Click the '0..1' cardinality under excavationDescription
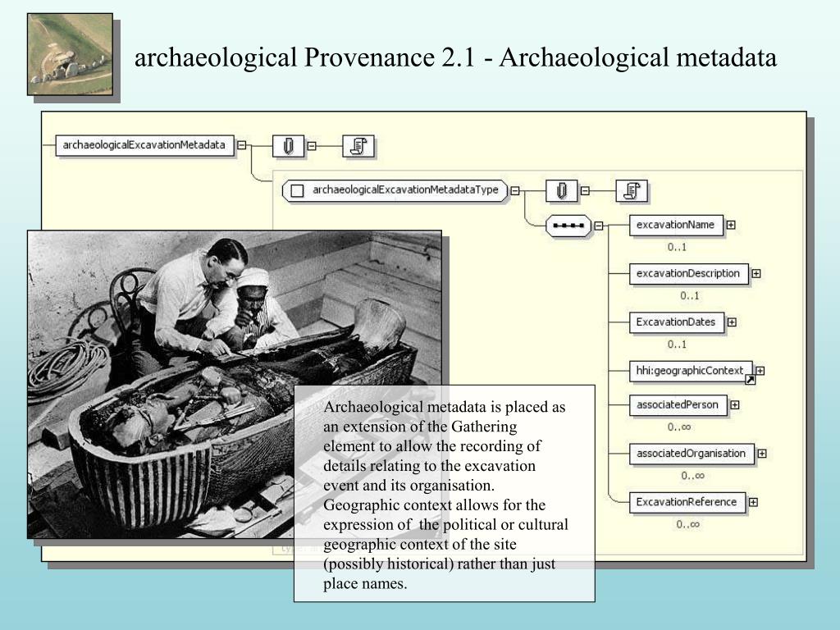Viewport: 840px width, 630px height. coord(689,295)
